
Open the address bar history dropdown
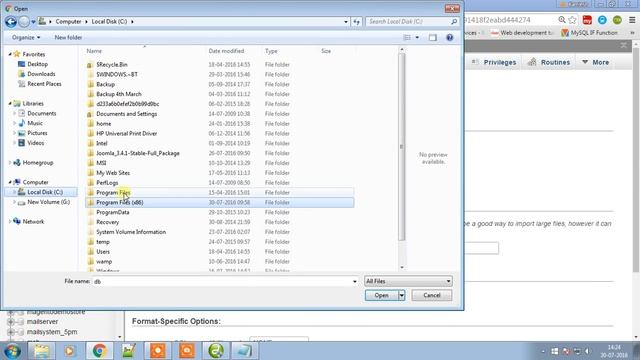point(346,22)
